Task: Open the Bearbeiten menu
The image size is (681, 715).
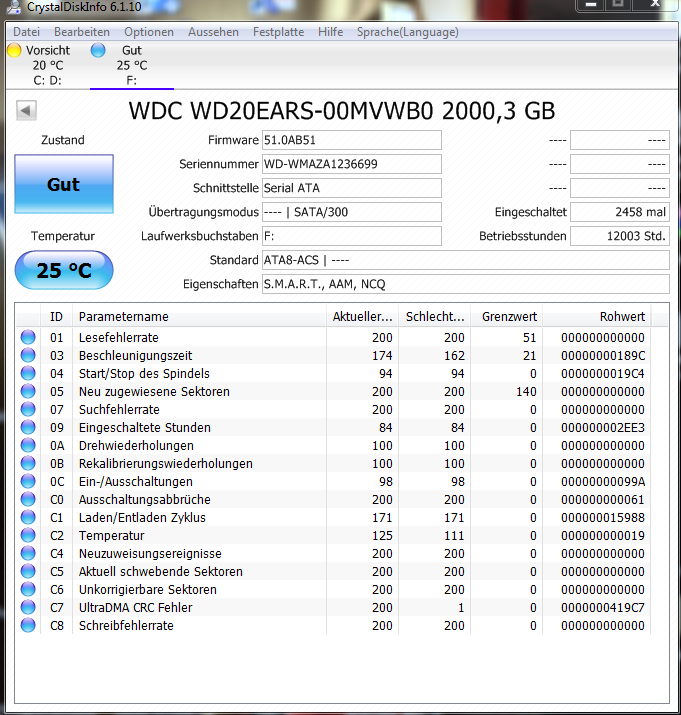Action: [82, 32]
